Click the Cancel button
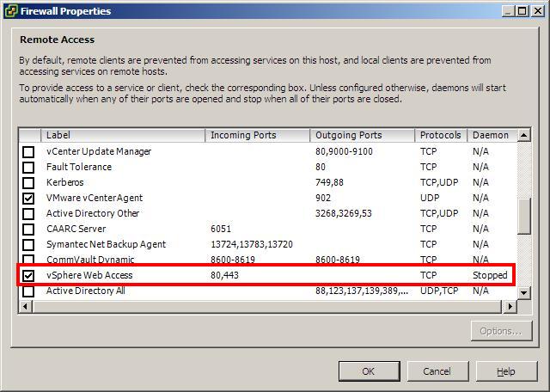Image resolution: width=550 pixels, height=392 pixels. click(437, 371)
